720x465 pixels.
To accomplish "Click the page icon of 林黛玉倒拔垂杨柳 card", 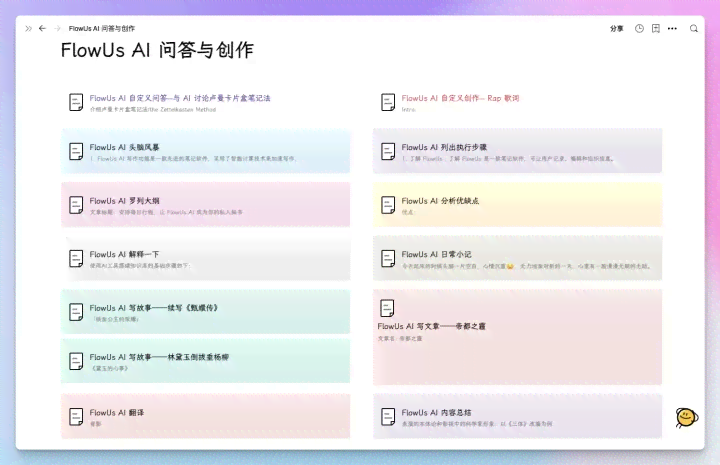I will [76, 361].
